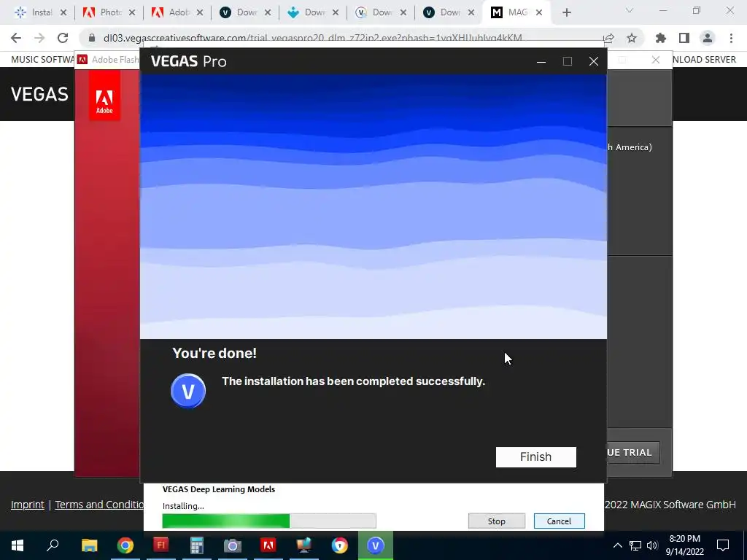Open Chrome three-dot menu
The image size is (747, 560).
coord(731,38)
